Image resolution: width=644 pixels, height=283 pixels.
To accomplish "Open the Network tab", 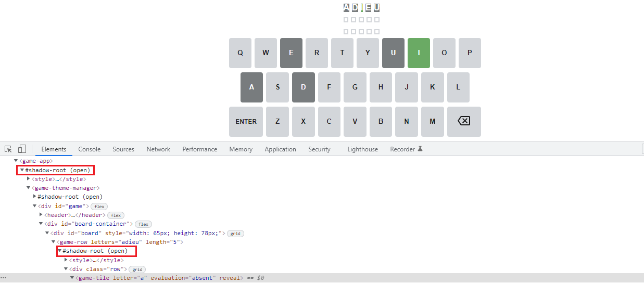I will [x=158, y=149].
